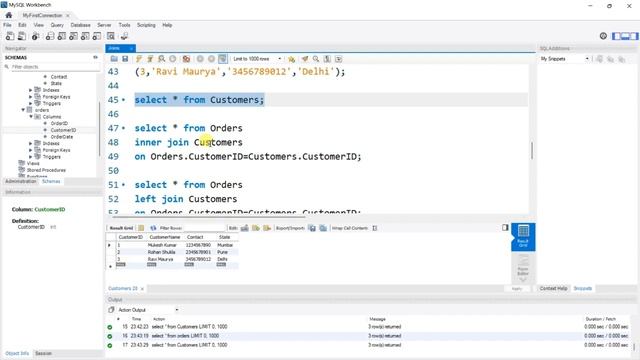Create a new SQL tab from main toolbar

(10, 36)
